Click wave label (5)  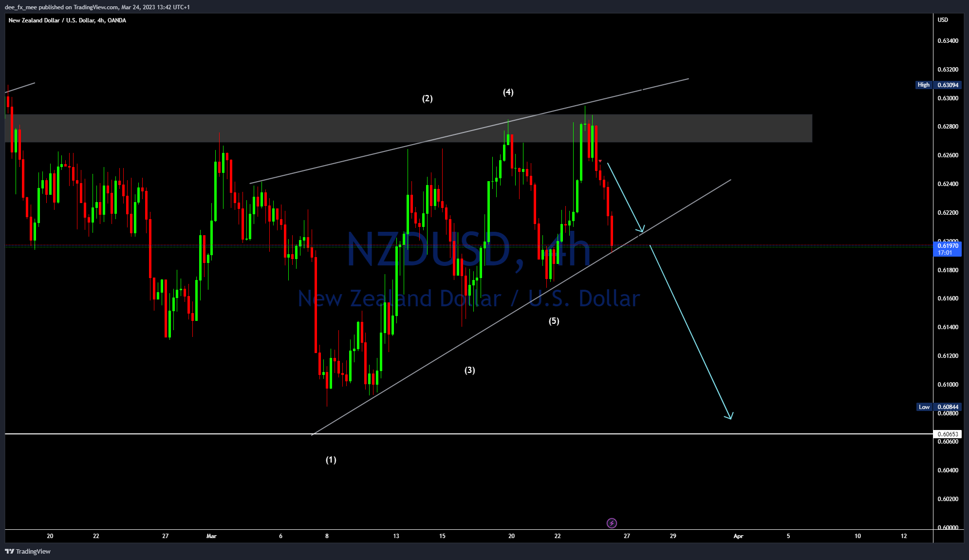[554, 321]
